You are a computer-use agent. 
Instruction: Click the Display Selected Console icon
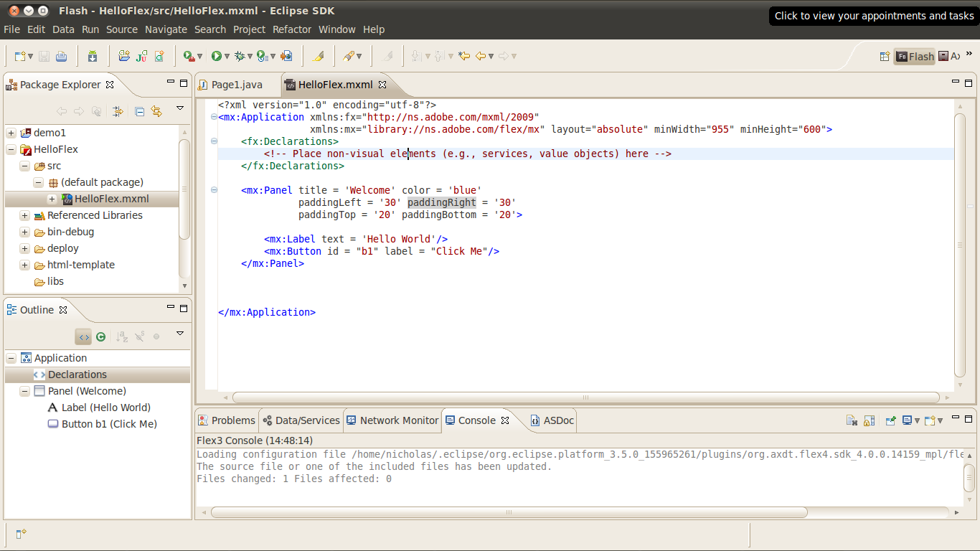[908, 420]
